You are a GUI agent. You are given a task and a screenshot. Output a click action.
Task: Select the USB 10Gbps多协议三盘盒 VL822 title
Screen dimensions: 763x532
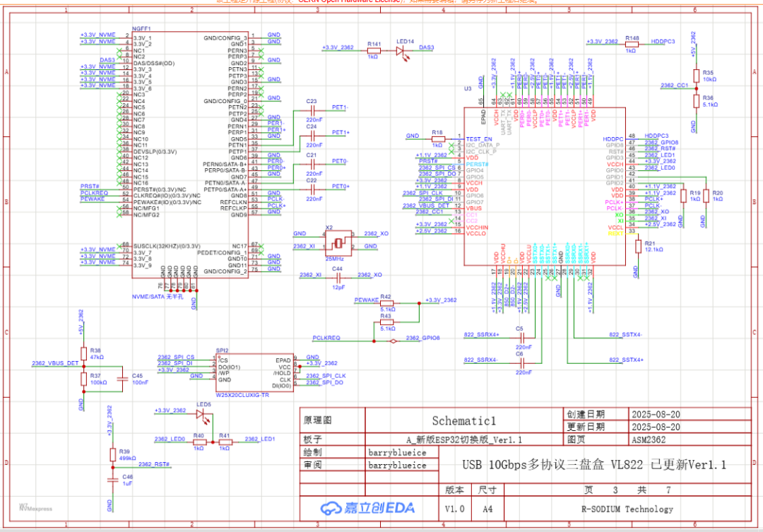point(594,465)
